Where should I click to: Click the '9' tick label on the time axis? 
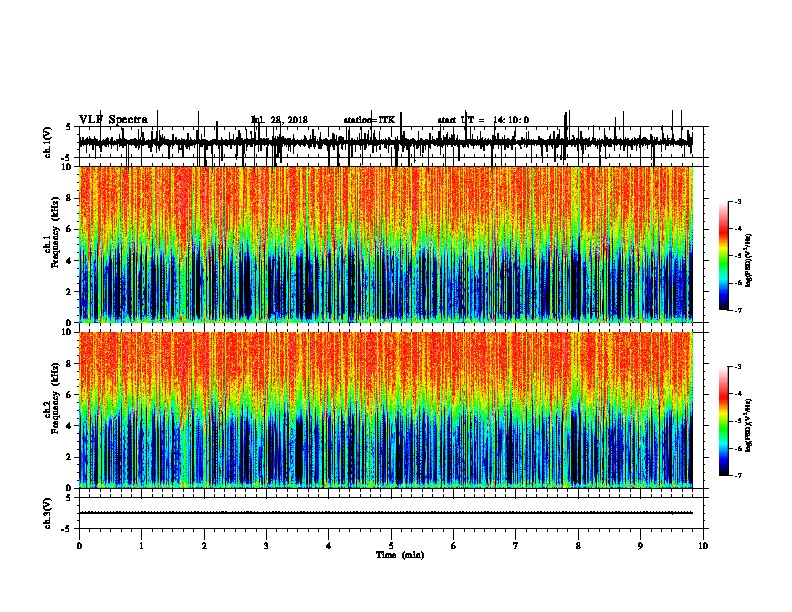(x=640, y=546)
